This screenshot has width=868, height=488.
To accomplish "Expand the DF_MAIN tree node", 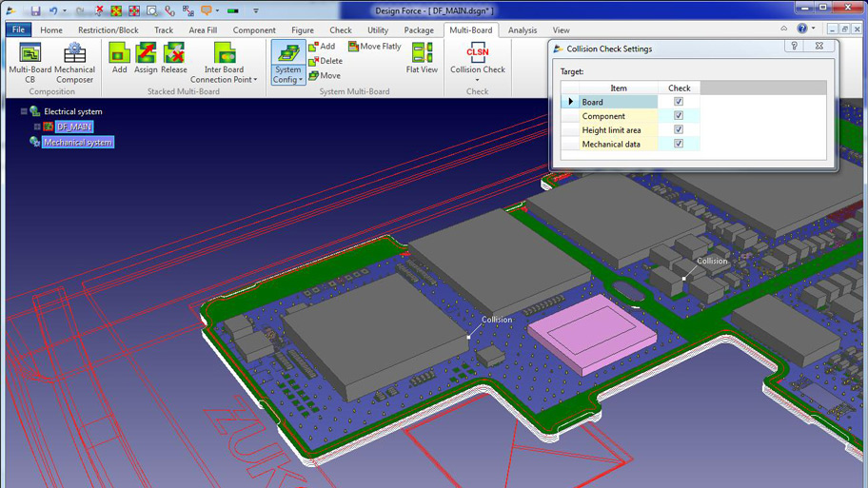I will tap(37, 127).
